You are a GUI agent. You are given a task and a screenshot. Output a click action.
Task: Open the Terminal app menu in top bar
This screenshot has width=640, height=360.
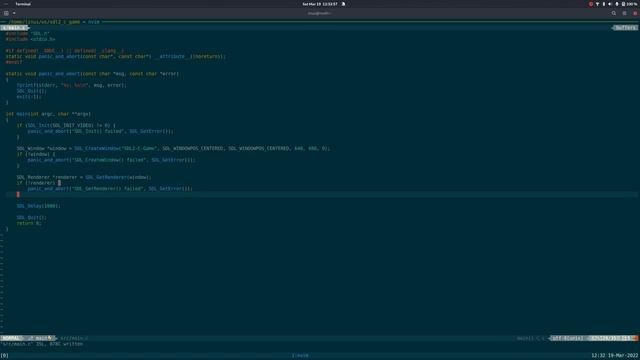(x=23, y=4)
